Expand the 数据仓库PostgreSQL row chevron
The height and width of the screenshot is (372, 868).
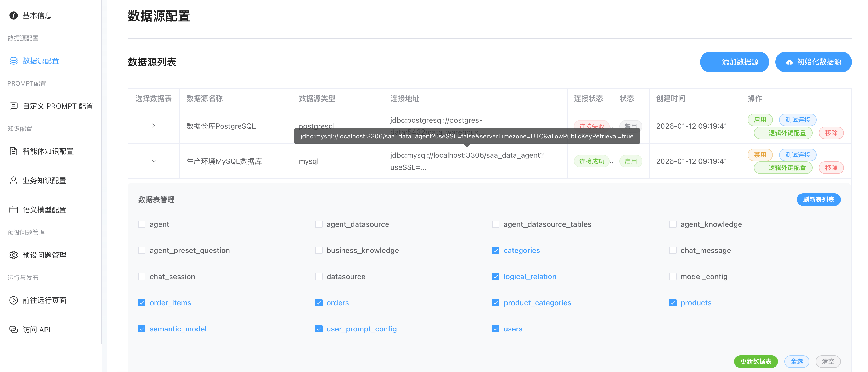point(154,126)
